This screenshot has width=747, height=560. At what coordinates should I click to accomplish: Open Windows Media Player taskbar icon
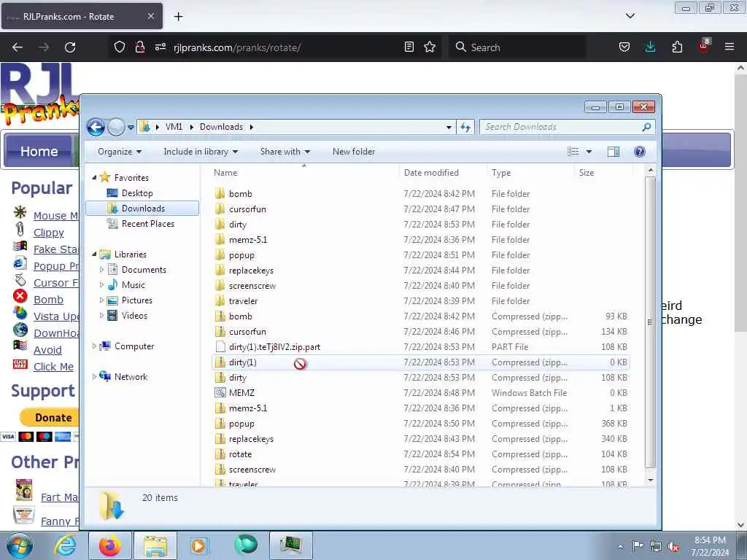click(198, 545)
